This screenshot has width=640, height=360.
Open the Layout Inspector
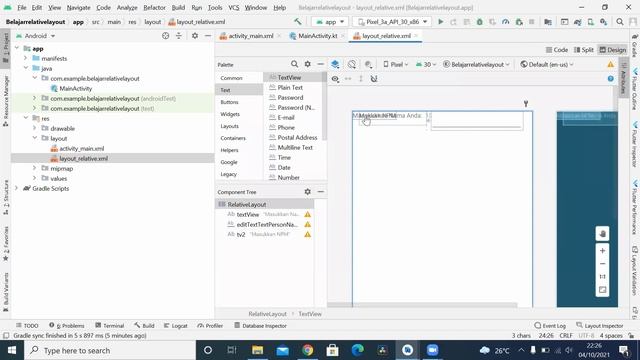[600, 325]
